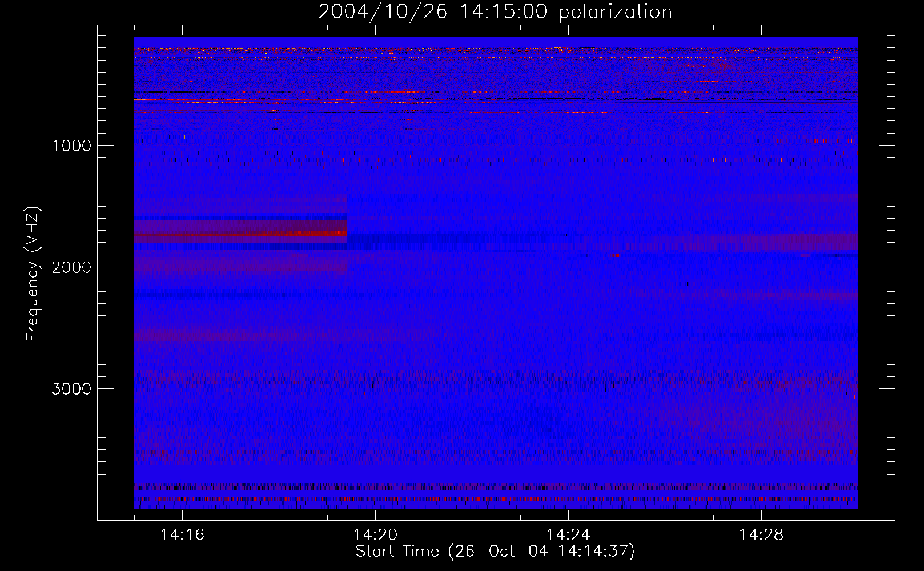Click the 2000 frequency tick label

(x=71, y=267)
